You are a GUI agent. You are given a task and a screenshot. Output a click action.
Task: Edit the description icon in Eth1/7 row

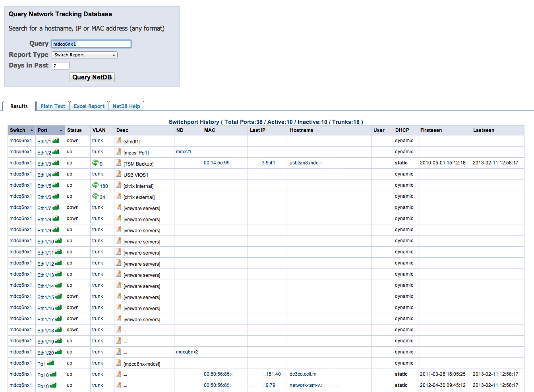click(x=119, y=207)
